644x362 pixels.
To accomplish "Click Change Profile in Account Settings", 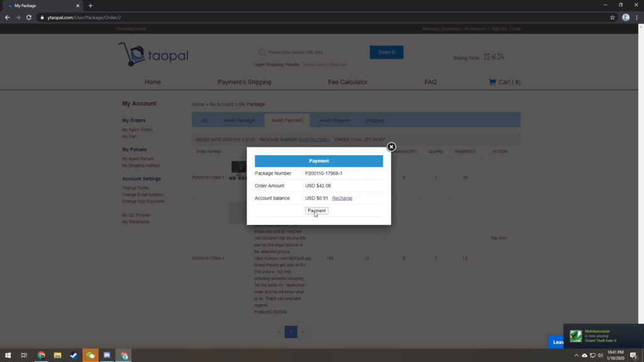I will click(x=136, y=188).
